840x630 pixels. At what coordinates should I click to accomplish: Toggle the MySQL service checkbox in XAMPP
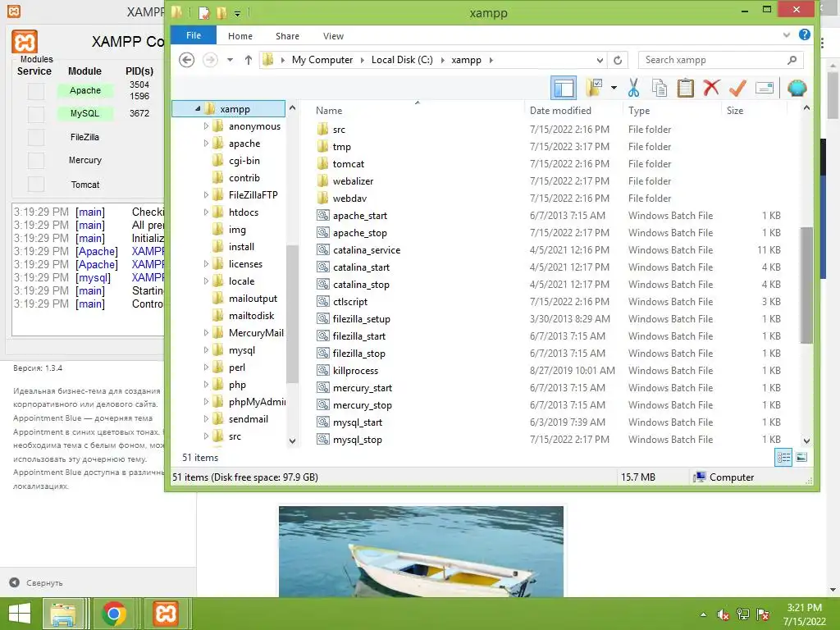coord(36,114)
